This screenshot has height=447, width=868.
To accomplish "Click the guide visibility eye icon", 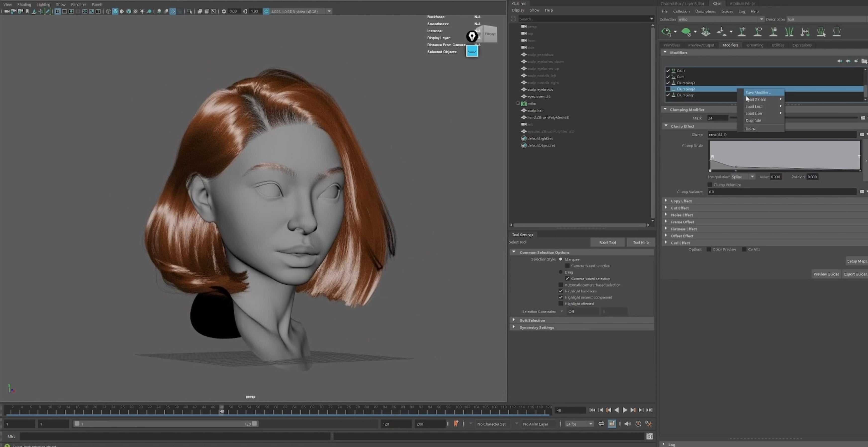I will click(758, 32).
